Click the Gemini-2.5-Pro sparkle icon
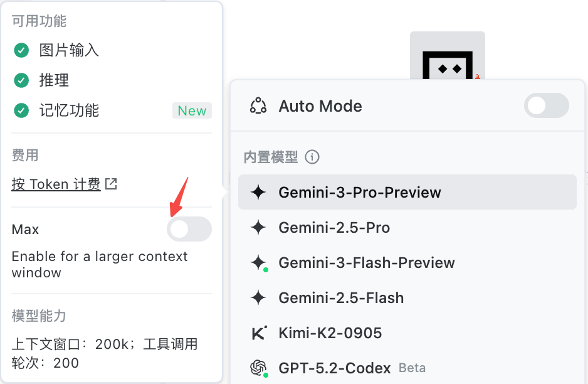Image resolution: width=588 pixels, height=384 pixels. point(258,228)
